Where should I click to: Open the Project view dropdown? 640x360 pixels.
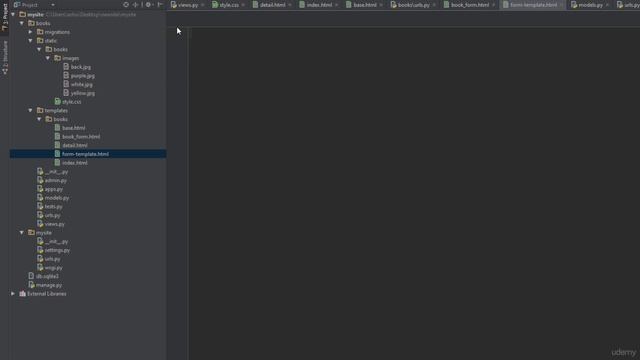(53, 5)
